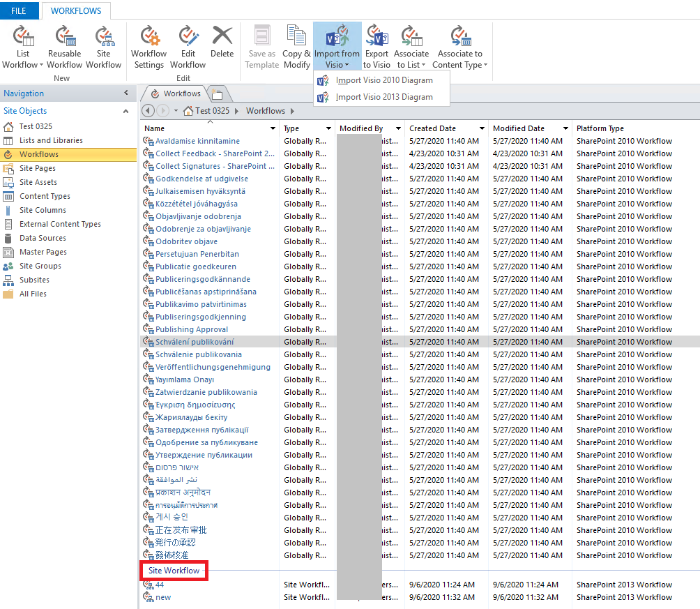This screenshot has height=609, width=700.
Task: Open Schválení publikování workflow
Action: click(x=195, y=342)
